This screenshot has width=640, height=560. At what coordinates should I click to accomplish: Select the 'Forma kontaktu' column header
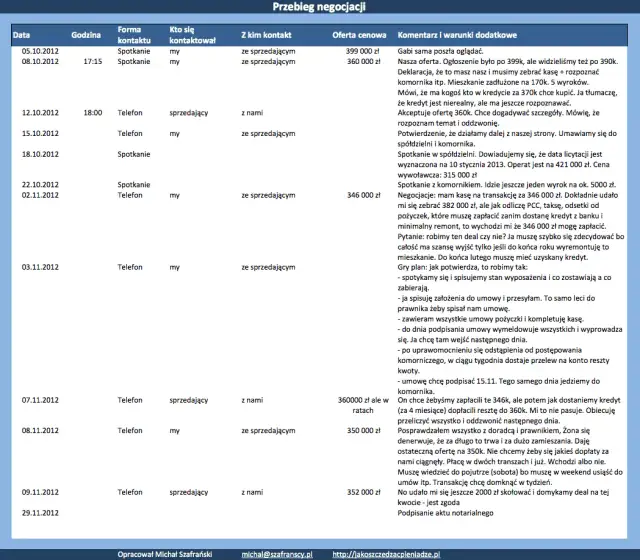pyautogui.click(x=130, y=35)
